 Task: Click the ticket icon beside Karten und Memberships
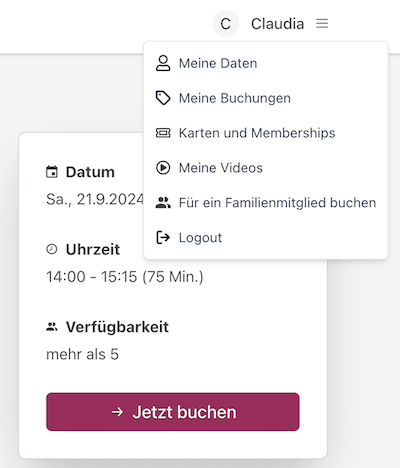pos(163,133)
